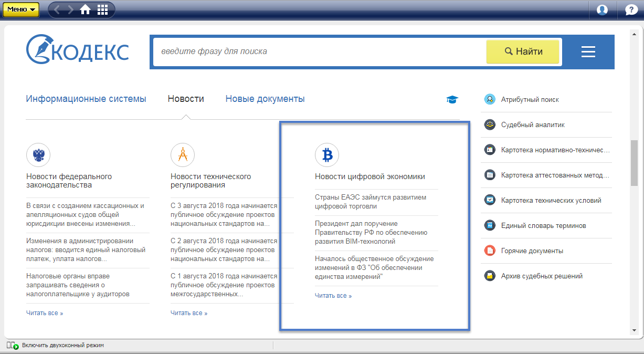
Task: Expand the hamburger menu beside search
Action: point(588,52)
